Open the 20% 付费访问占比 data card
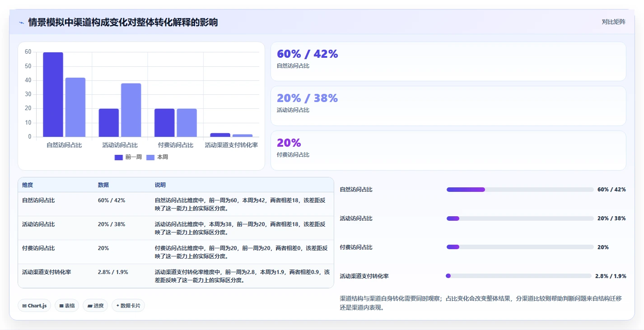The image size is (644, 330). pyautogui.click(x=448, y=150)
